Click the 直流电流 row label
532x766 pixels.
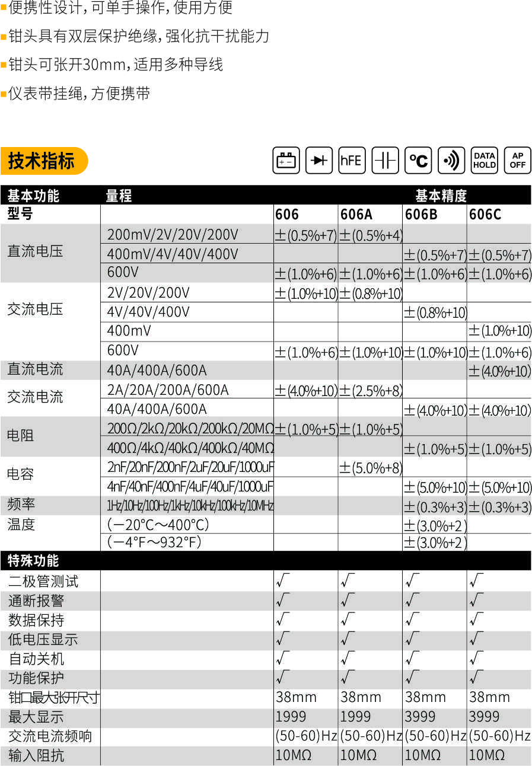point(35,369)
